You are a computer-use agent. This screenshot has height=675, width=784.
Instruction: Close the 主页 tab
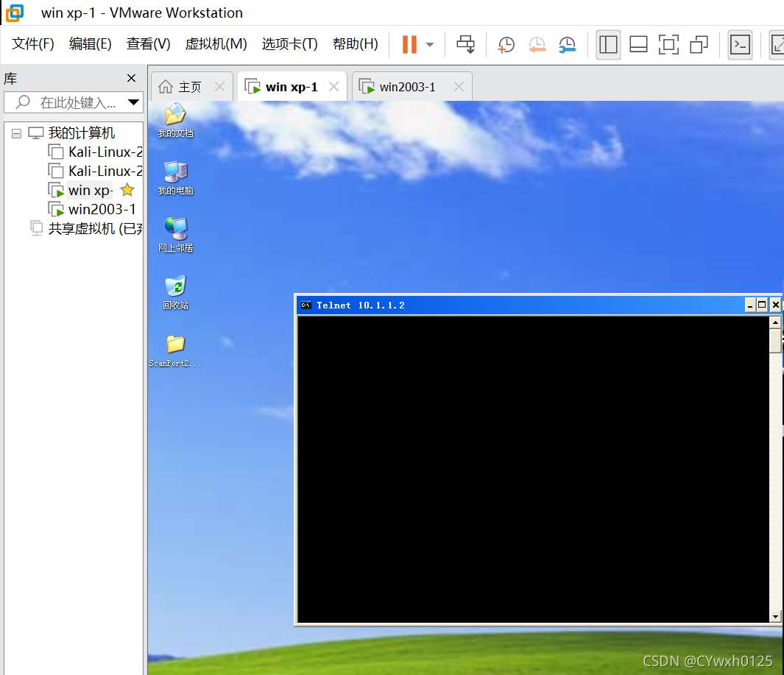pos(219,87)
